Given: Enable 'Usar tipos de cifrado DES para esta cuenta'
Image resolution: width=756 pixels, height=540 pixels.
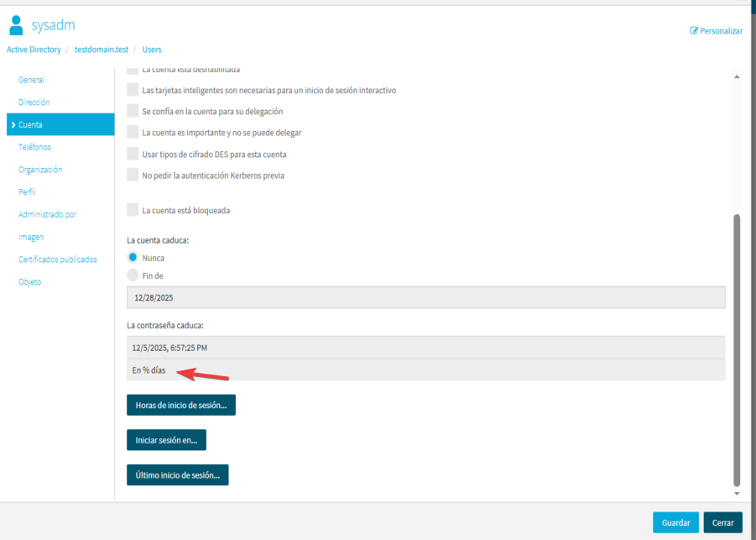Looking at the screenshot, I should point(132,154).
